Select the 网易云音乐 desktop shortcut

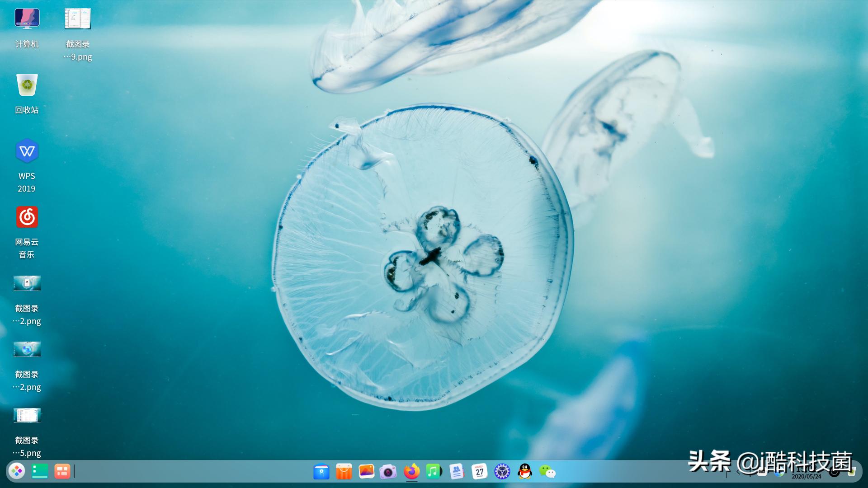[27, 217]
